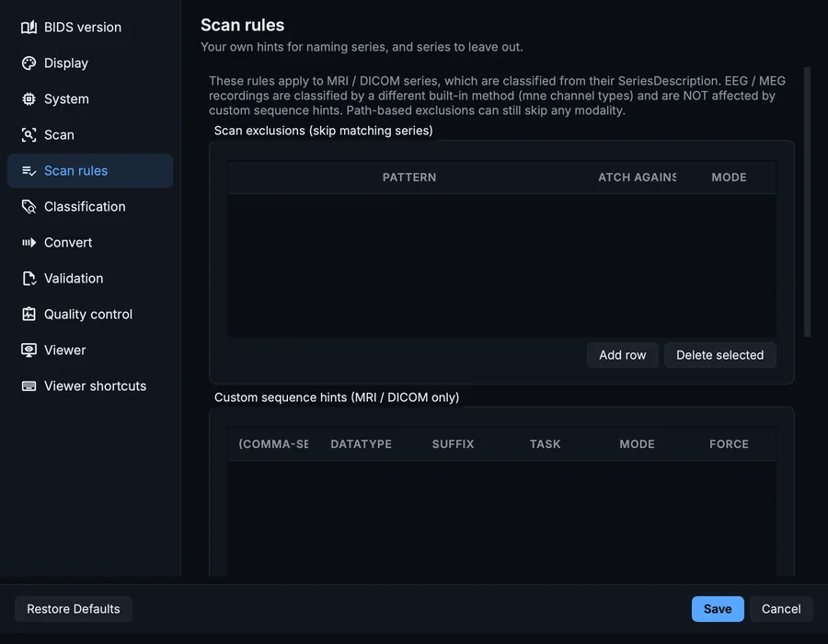Image resolution: width=828 pixels, height=644 pixels.
Task: Click the BIDS version book icon
Action: [x=29, y=27]
